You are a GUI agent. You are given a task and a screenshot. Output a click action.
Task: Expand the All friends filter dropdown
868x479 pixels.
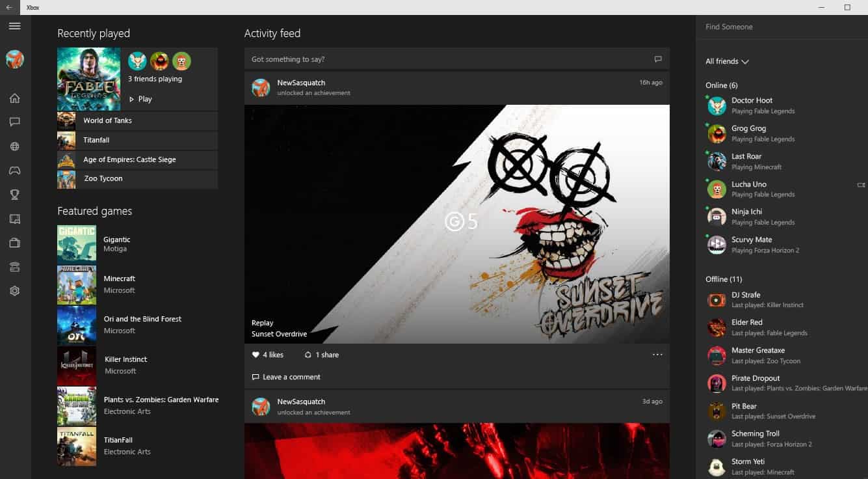pos(727,61)
